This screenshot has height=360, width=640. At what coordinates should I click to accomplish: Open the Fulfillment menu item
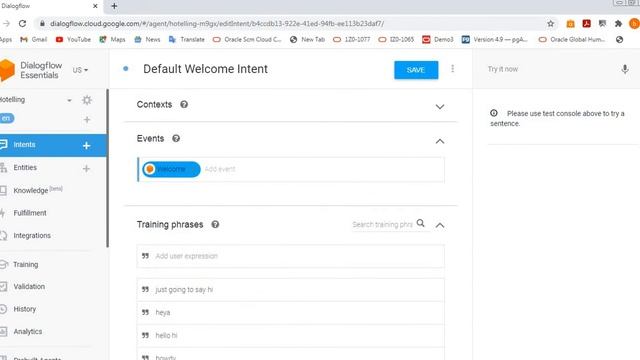click(x=30, y=213)
